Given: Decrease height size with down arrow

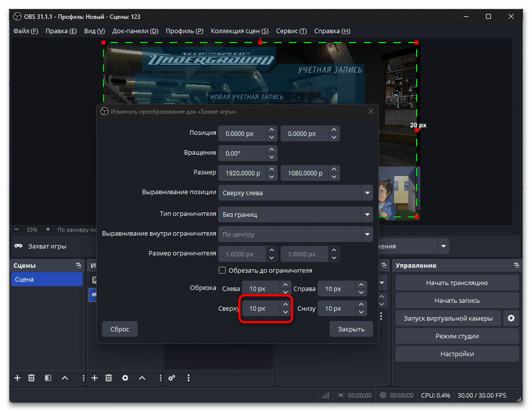Looking at the screenshot, I should tap(334, 177).
